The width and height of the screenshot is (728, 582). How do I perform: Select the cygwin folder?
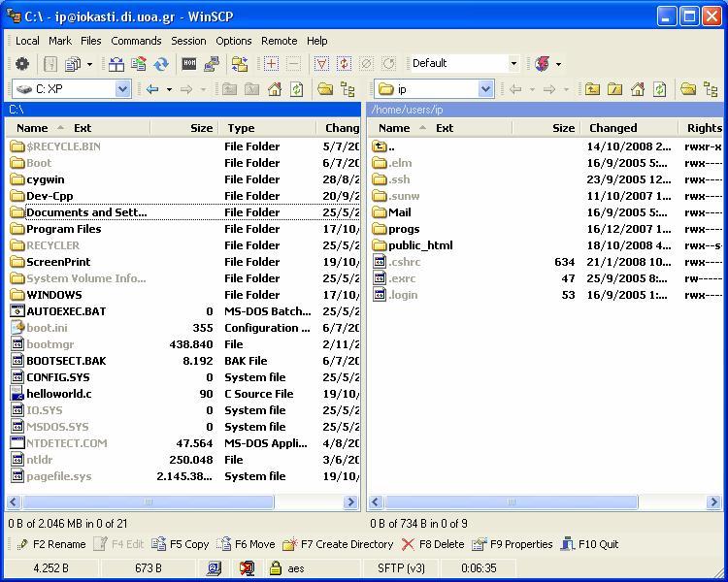click(46, 179)
